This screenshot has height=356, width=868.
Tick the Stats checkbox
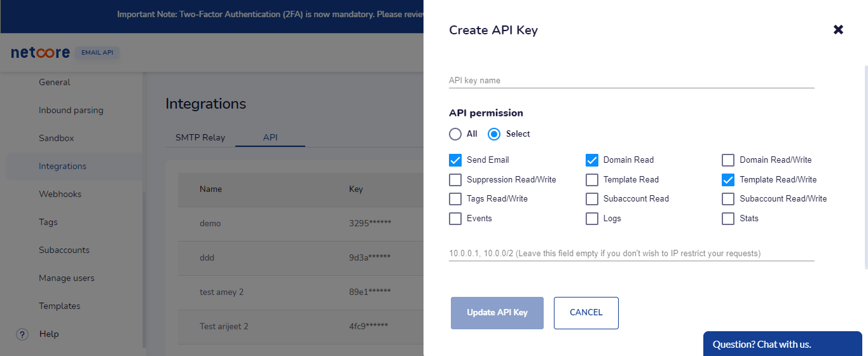tap(729, 219)
